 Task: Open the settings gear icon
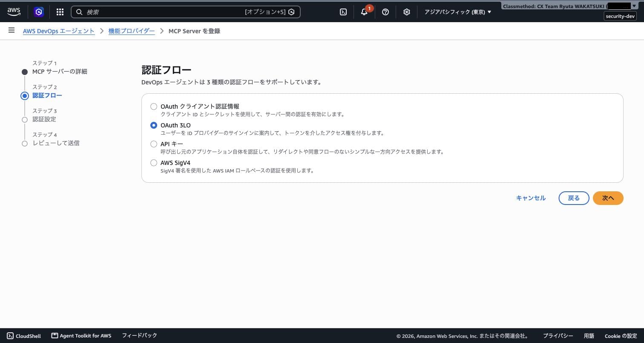click(407, 12)
